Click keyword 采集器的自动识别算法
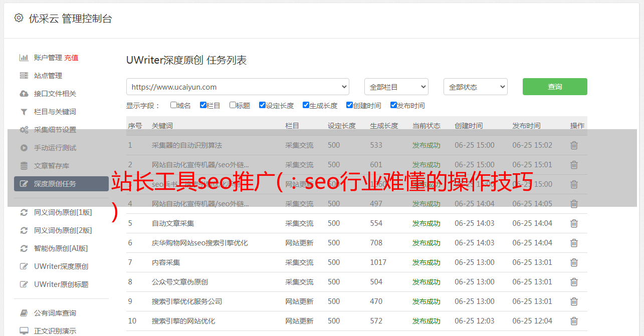Viewport: 644px width, 336px height. click(187, 145)
